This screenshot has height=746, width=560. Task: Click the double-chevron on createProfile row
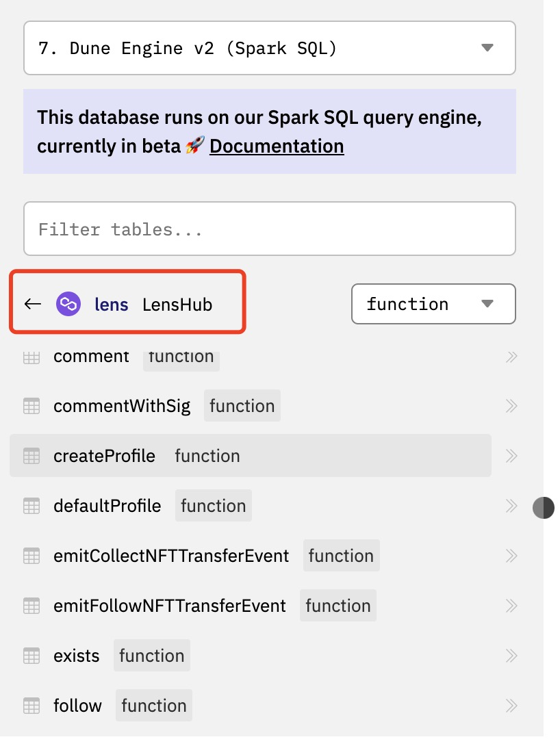click(511, 456)
